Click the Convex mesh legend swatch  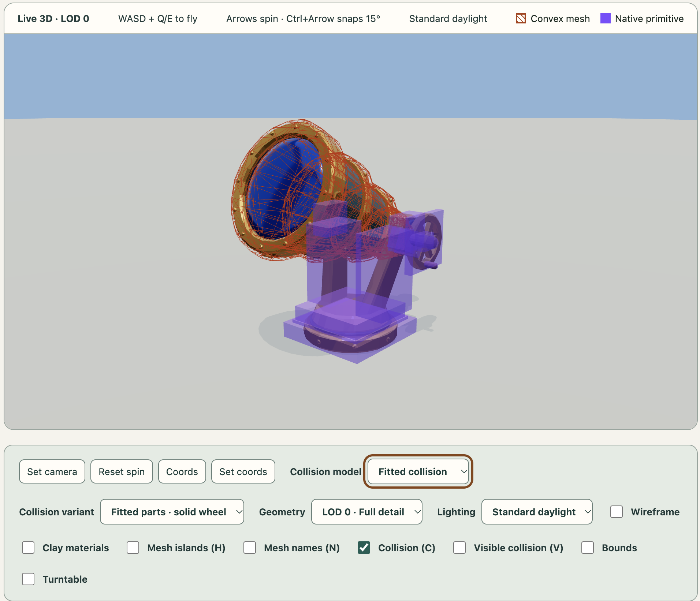click(521, 18)
